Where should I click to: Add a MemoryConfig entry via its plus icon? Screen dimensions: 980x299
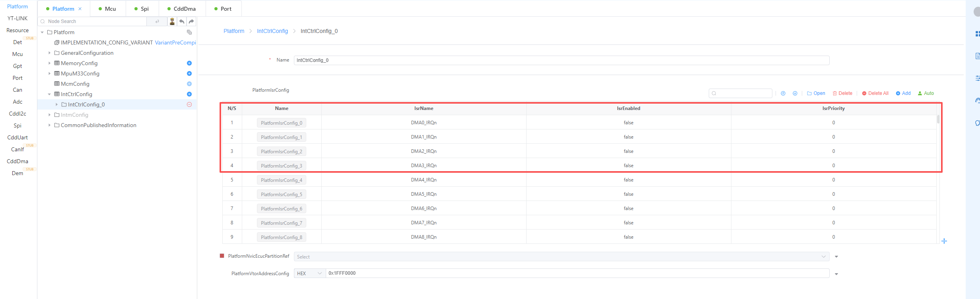coord(189,63)
